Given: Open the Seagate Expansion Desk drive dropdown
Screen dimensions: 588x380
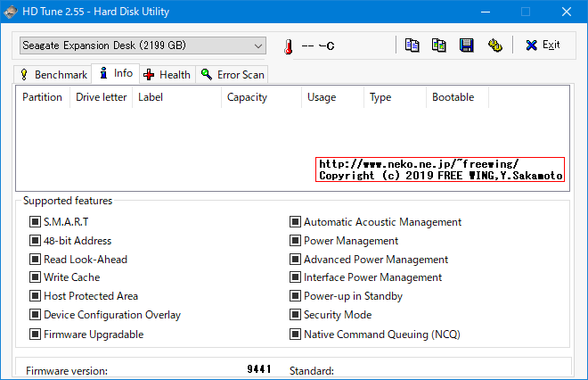Looking at the screenshot, I should (x=143, y=45).
